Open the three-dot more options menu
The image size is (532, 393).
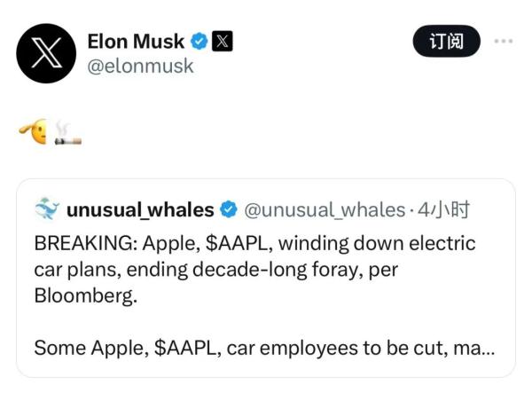pos(503,42)
